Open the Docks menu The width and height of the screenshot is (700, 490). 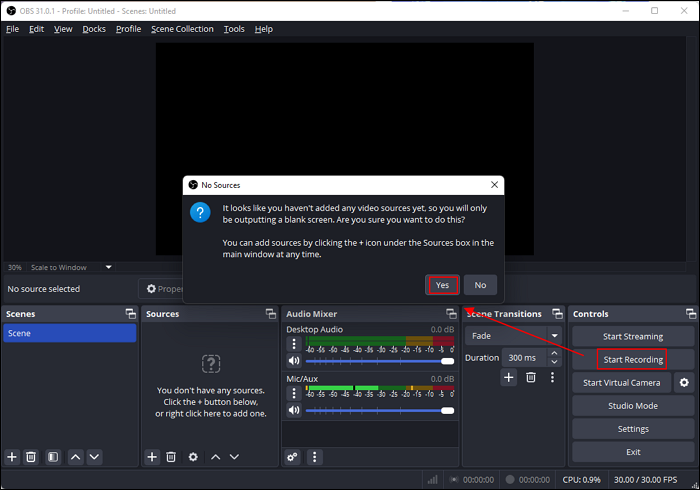94,29
